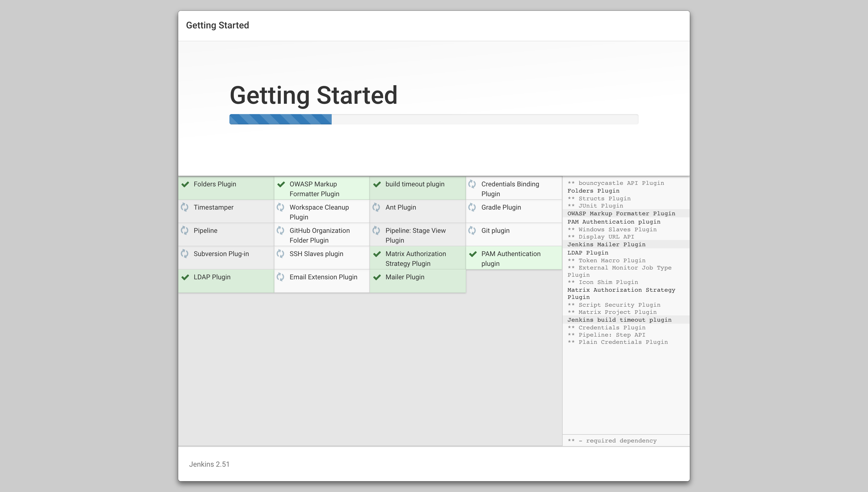The height and width of the screenshot is (492, 868).
Task: Click the pending icon next to Ant Plugin
Action: tap(376, 208)
